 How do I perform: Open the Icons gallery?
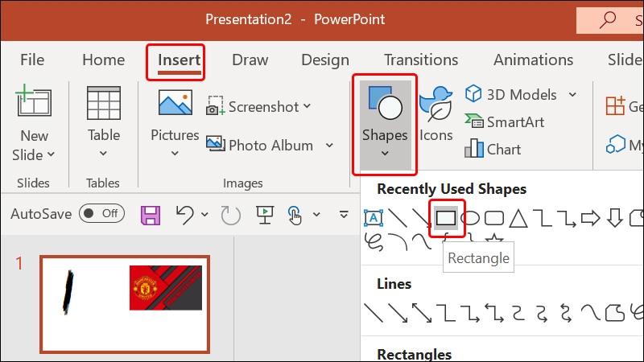pyautogui.click(x=436, y=114)
